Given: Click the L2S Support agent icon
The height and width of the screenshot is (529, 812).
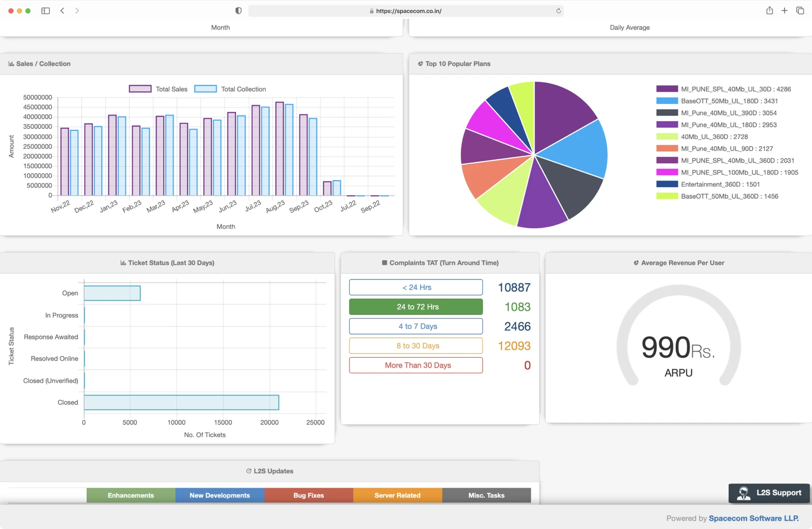Looking at the screenshot, I should [x=743, y=493].
